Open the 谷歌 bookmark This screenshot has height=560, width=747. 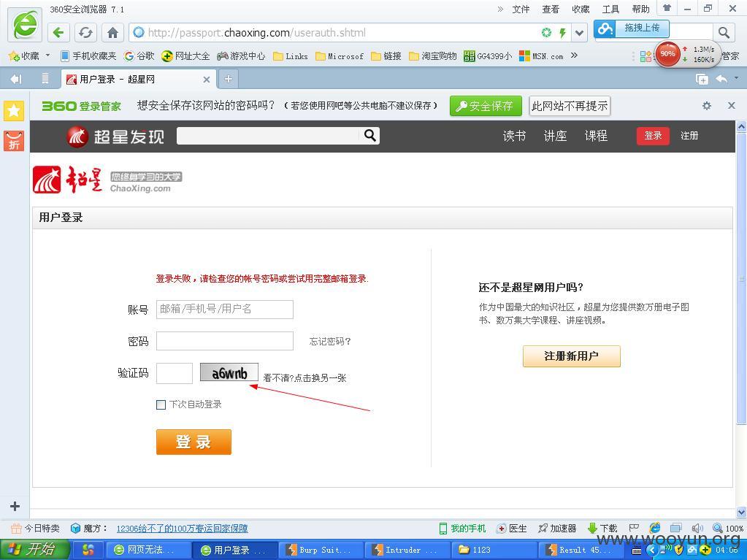pos(139,55)
